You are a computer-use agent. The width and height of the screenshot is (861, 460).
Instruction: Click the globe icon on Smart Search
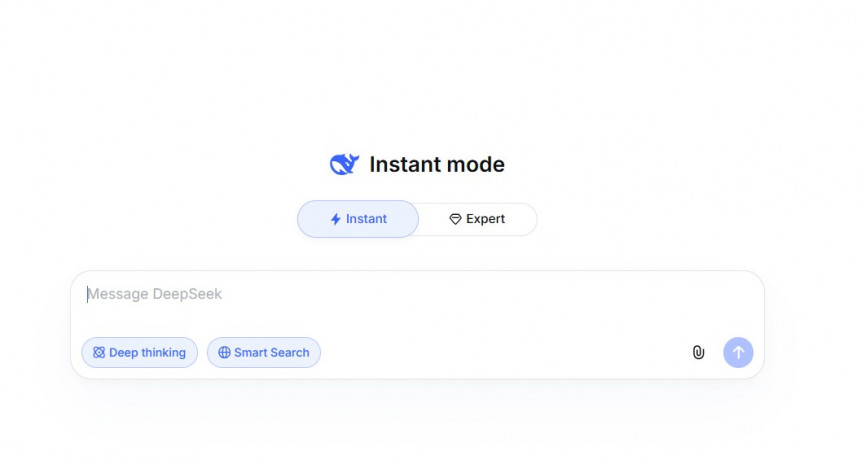224,353
